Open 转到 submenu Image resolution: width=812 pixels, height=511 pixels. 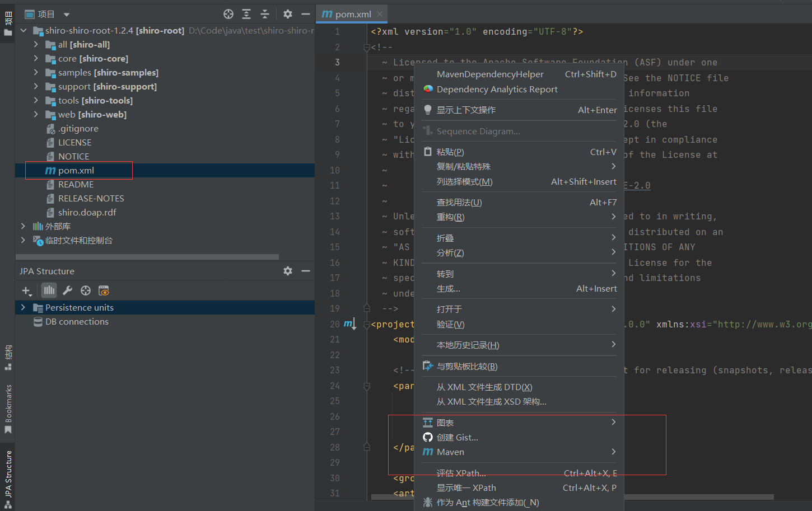pos(519,274)
